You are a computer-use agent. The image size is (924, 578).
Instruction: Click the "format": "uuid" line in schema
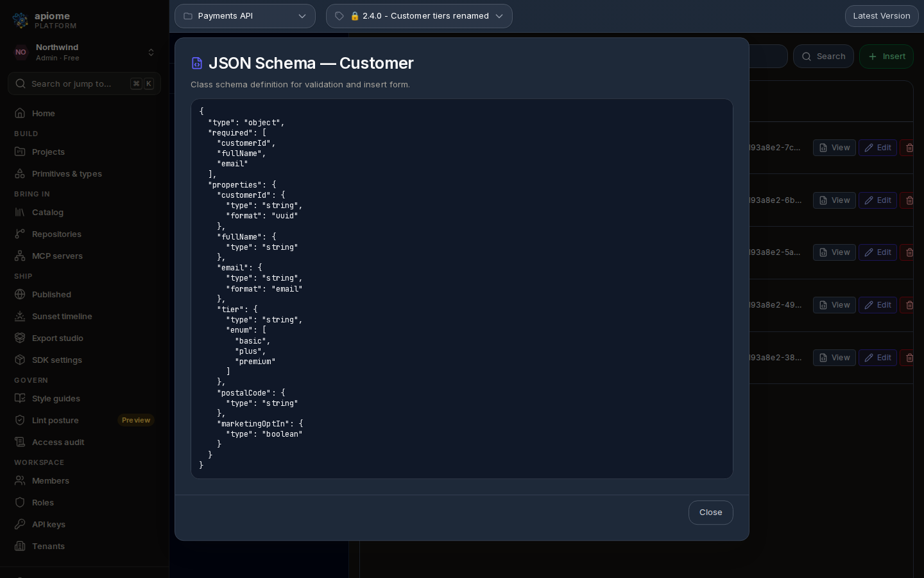tap(262, 216)
